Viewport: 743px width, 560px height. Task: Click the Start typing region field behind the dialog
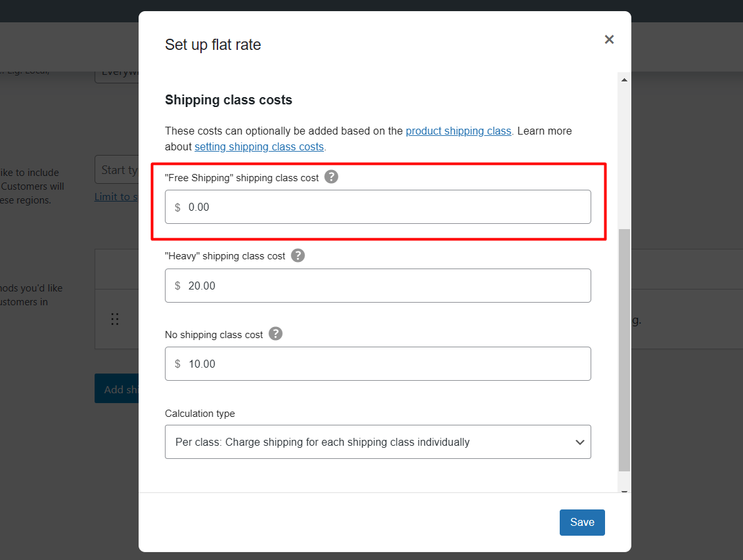(x=117, y=170)
